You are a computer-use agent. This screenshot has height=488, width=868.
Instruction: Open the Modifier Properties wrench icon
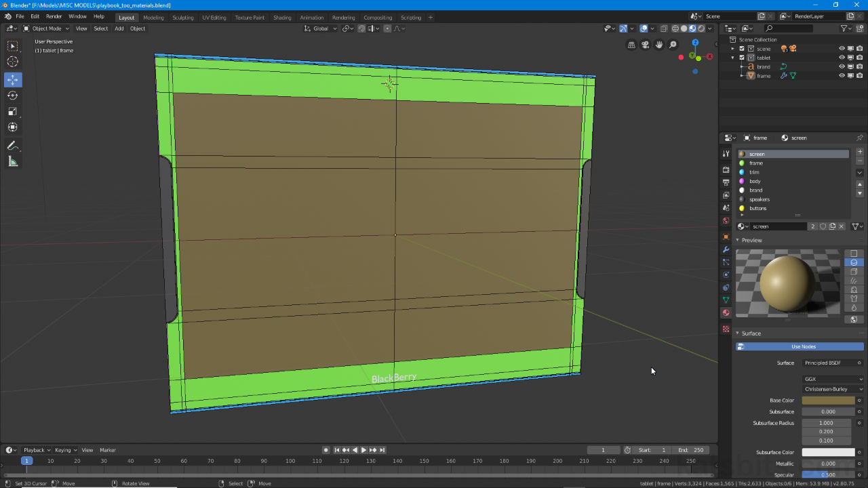click(x=726, y=250)
